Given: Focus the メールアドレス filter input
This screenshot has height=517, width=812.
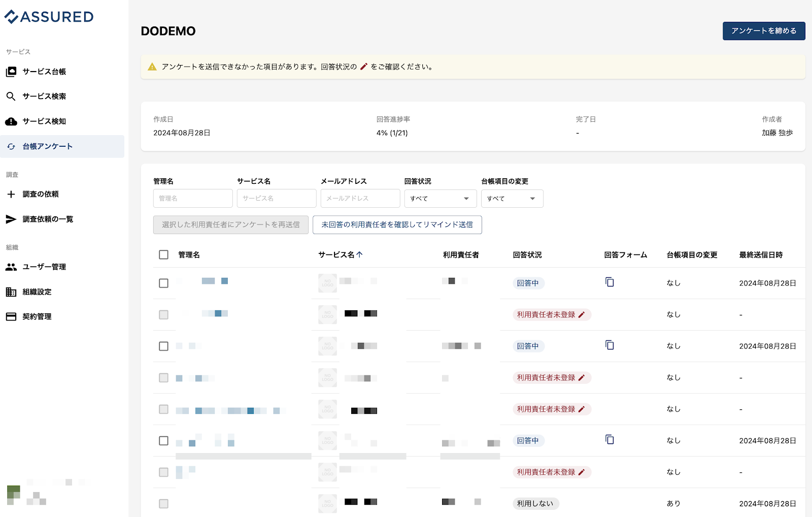Looking at the screenshot, I should click(x=360, y=199).
